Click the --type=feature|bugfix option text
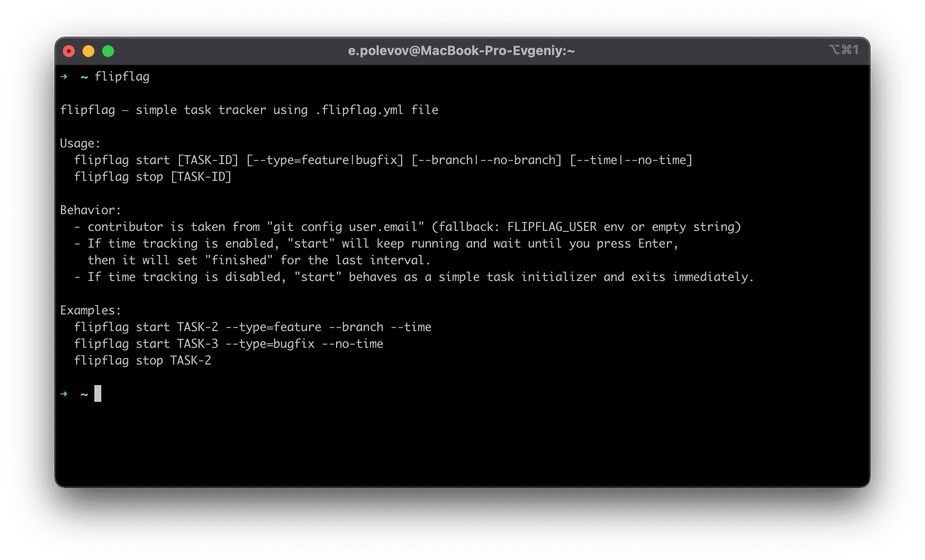Image resolution: width=925 pixels, height=560 pixels. pos(325,160)
